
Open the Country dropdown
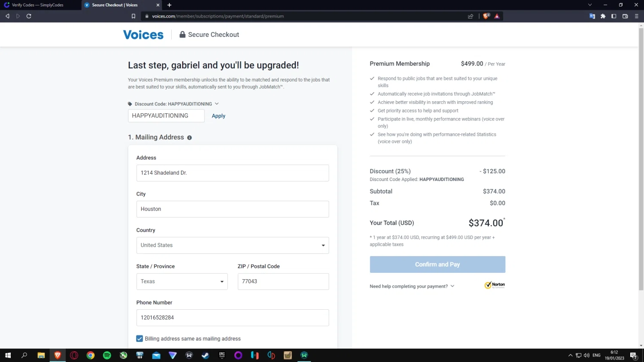pyautogui.click(x=233, y=245)
